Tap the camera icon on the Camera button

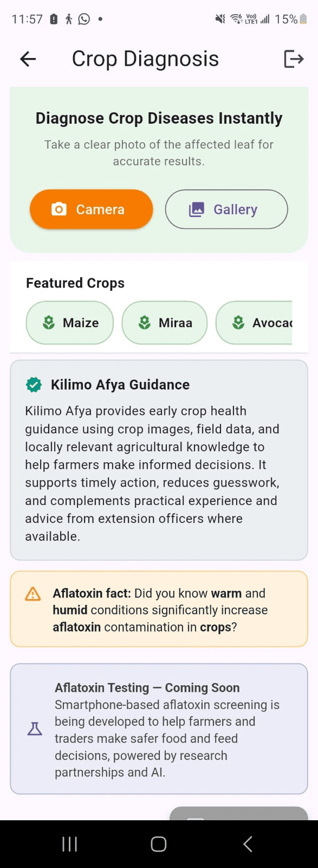coord(60,209)
